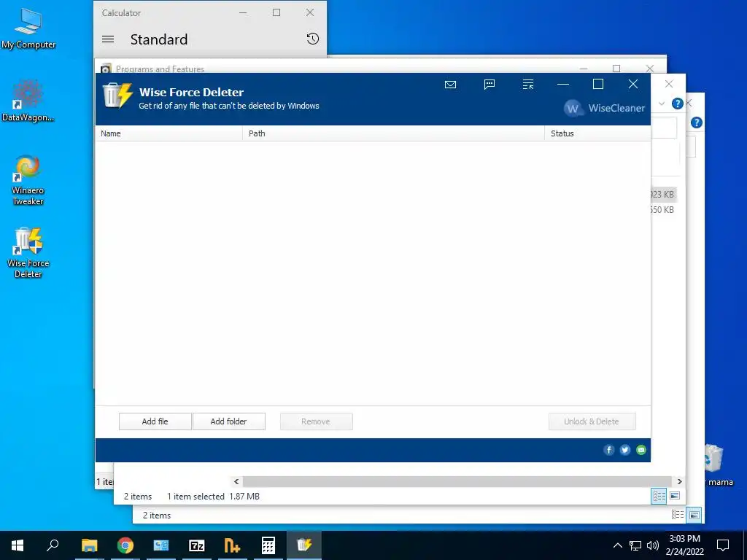Switch to large icons view in the front Explorer status bar
The height and width of the screenshot is (560, 747).
tap(675, 496)
